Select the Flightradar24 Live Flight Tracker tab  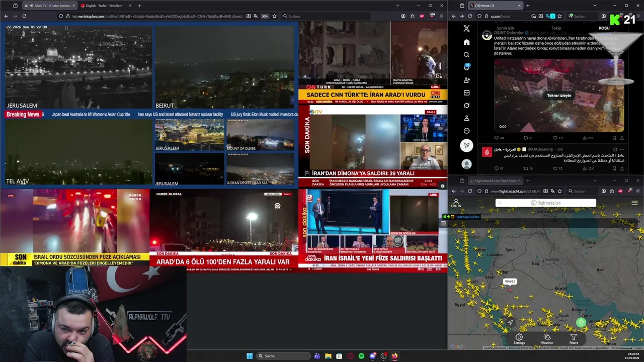click(496, 180)
